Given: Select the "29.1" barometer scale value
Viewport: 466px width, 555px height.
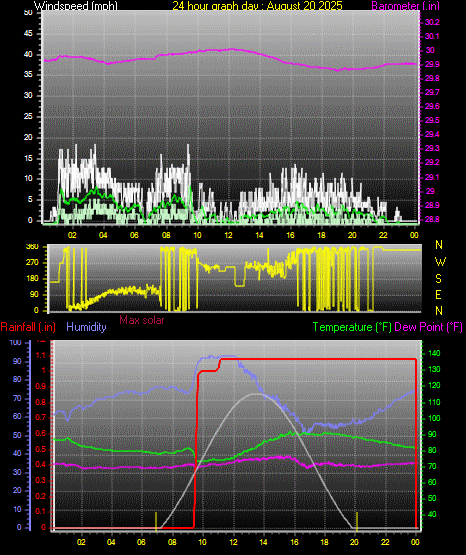Looking at the screenshot, I should click(432, 177).
